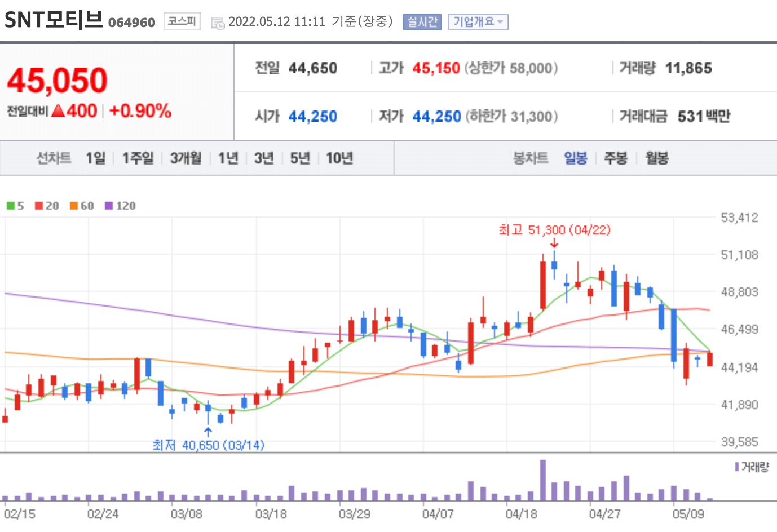Click the +0.90% change rate
Image resolution: width=777 pixels, height=532 pixels.
(140, 110)
